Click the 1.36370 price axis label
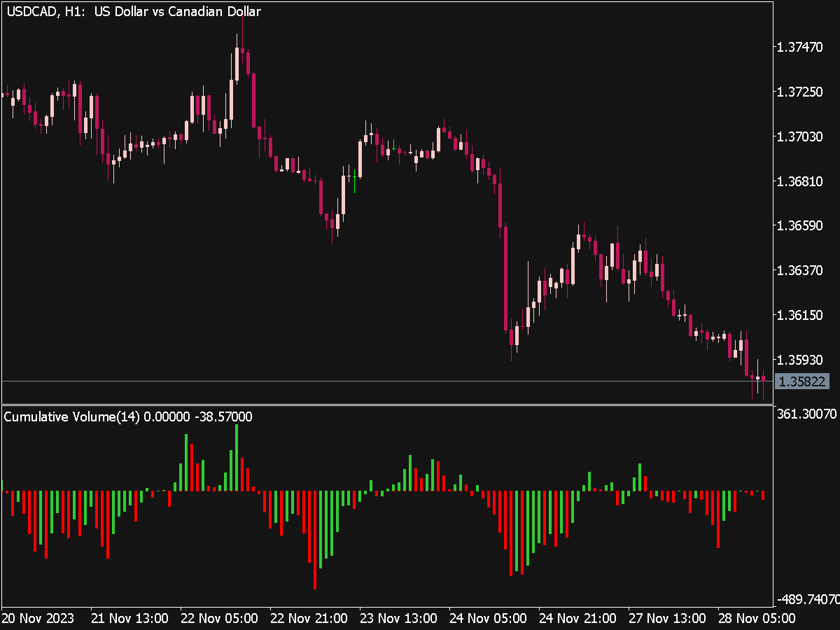The height and width of the screenshot is (630, 840). pos(801,270)
